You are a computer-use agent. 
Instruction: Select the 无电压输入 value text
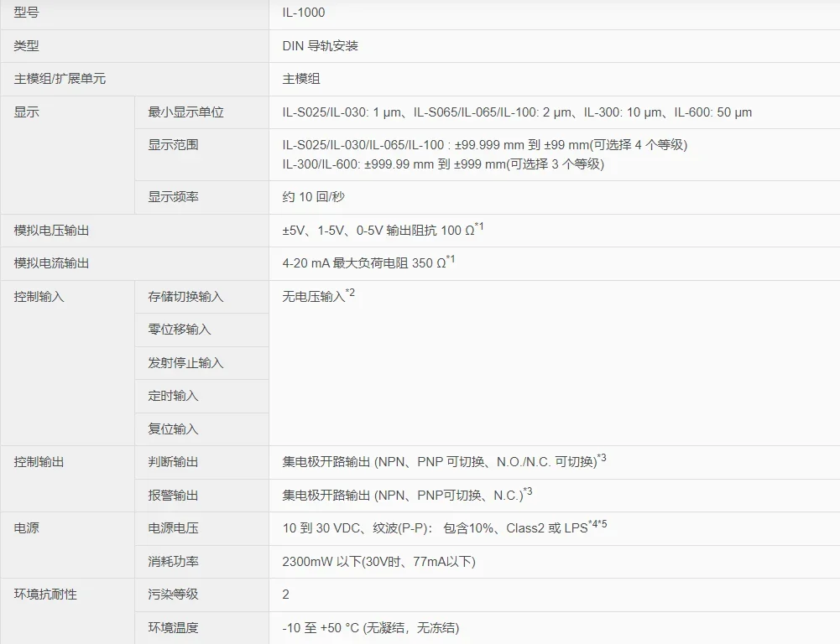click(318, 295)
